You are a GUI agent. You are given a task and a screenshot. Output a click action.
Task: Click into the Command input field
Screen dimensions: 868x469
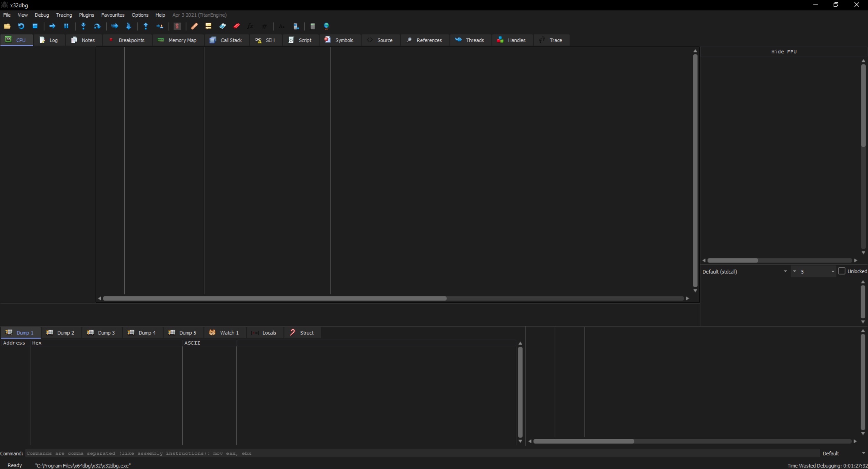(x=420, y=453)
